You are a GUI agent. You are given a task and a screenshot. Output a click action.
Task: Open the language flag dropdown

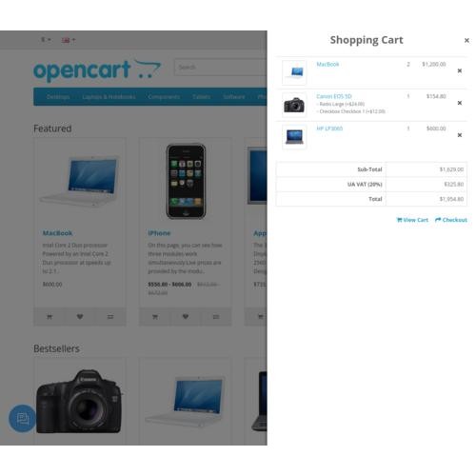coord(69,40)
